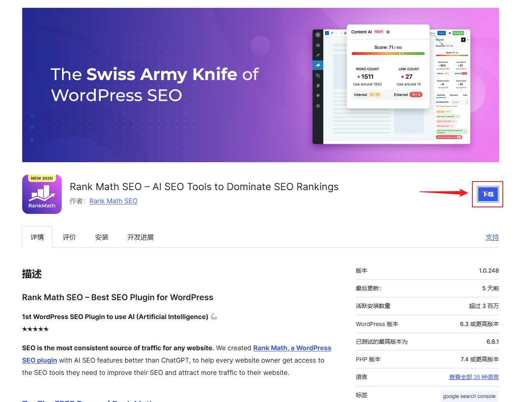Viewport: 532px width, 402px height.
Task: Click the 描述 description heading
Action: click(x=32, y=274)
